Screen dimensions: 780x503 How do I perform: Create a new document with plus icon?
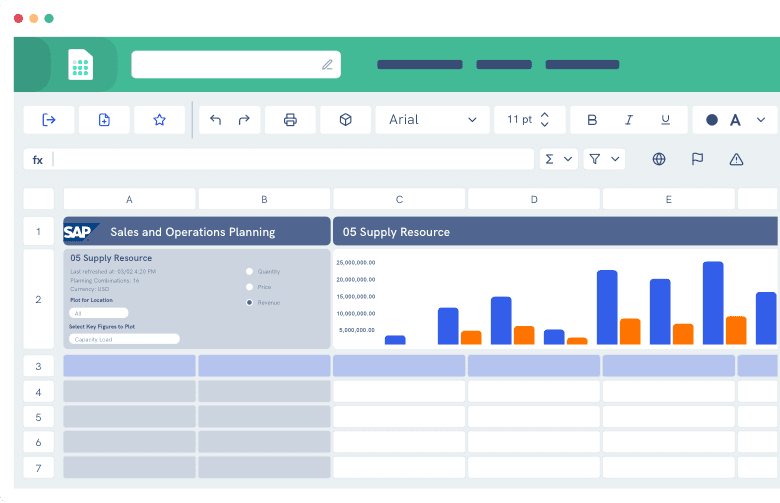coord(104,120)
